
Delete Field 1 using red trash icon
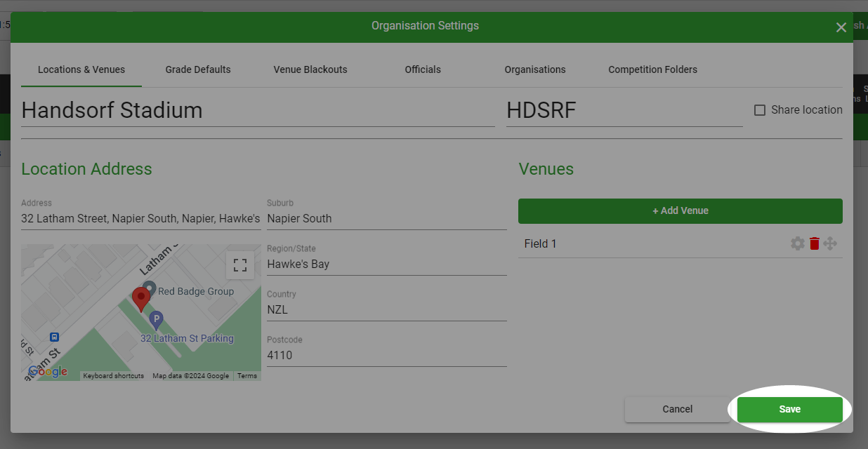[815, 243]
